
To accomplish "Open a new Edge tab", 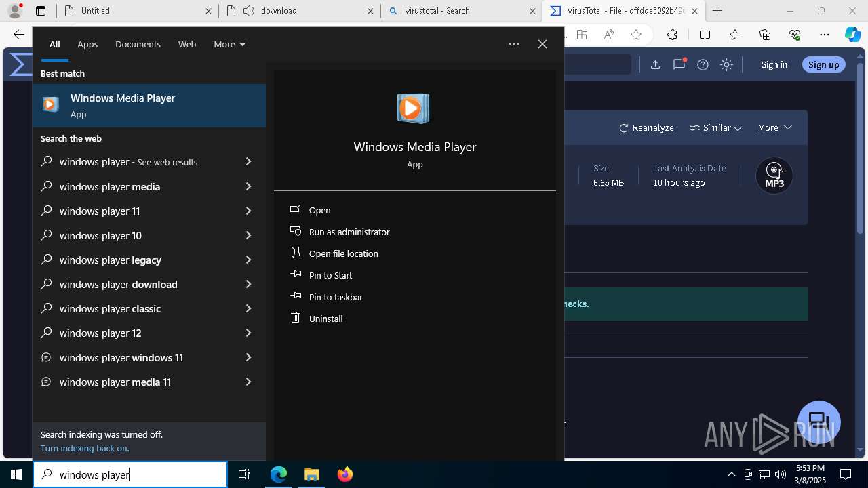I will pyautogui.click(x=717, y=11).
